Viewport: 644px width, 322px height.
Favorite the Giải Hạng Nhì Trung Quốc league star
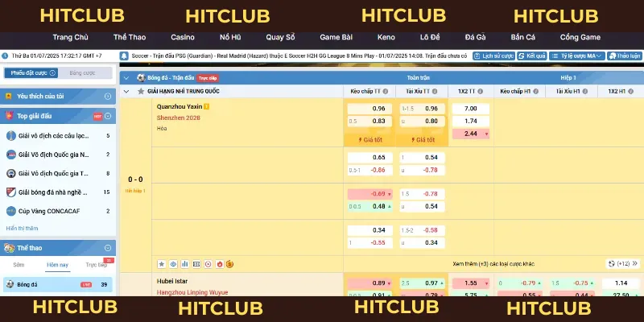pos(141,91)
